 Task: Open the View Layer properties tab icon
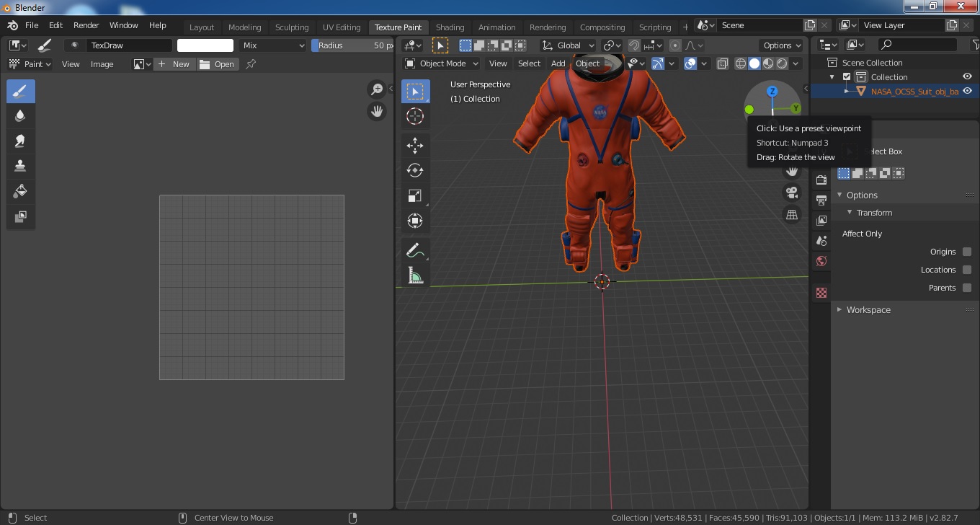tap(821, 220)
